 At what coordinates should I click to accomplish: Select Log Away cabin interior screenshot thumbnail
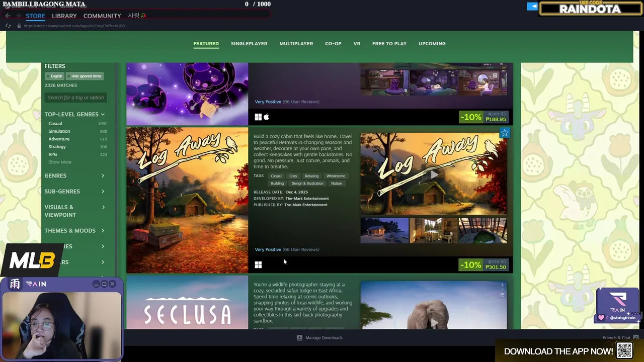point(433,230)
